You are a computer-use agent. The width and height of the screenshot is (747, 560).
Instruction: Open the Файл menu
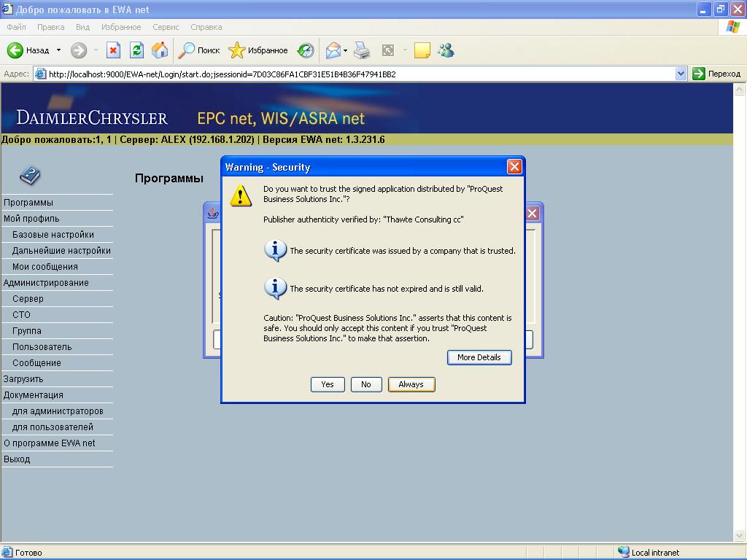tap(16, 27)
